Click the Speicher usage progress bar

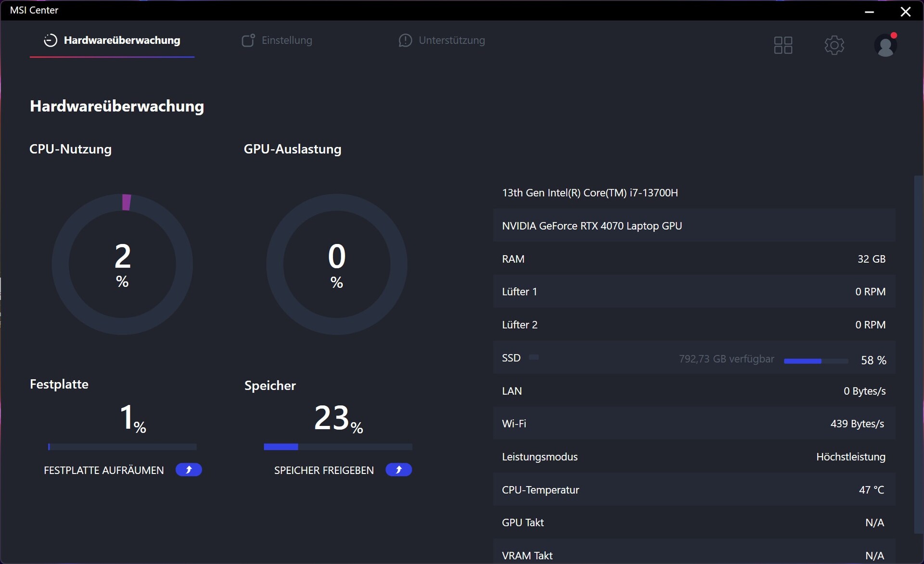click(x=338, y=447)
